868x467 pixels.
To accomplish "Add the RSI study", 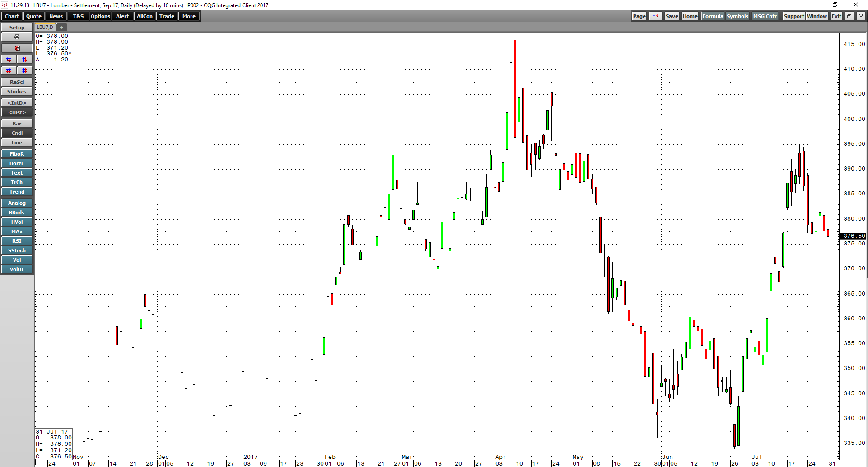I will 17,241.
